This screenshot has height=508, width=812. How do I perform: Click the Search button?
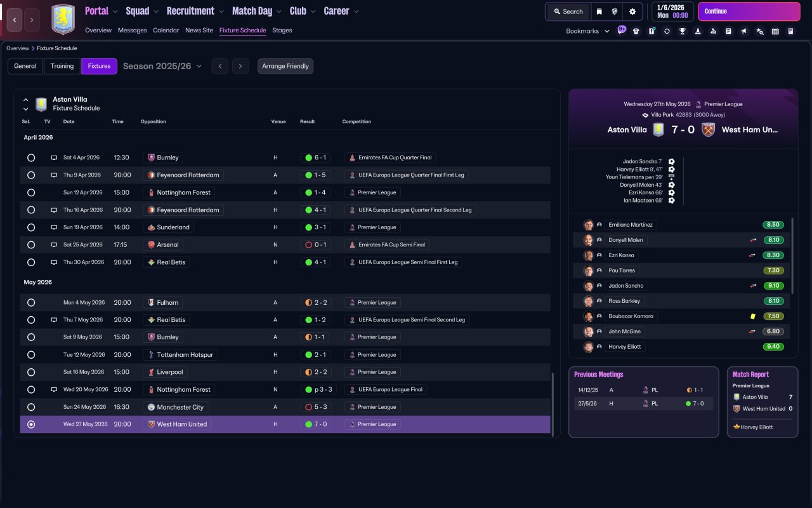[x=568, y=11]
